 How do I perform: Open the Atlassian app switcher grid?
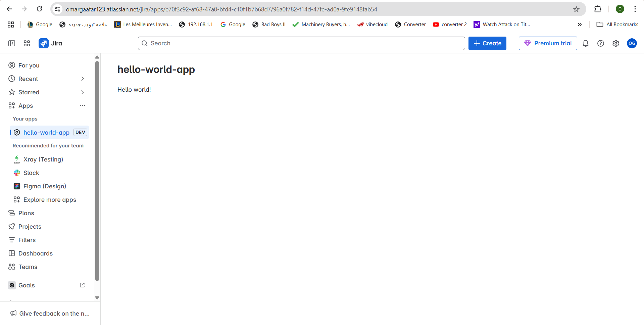pos(27,43)
